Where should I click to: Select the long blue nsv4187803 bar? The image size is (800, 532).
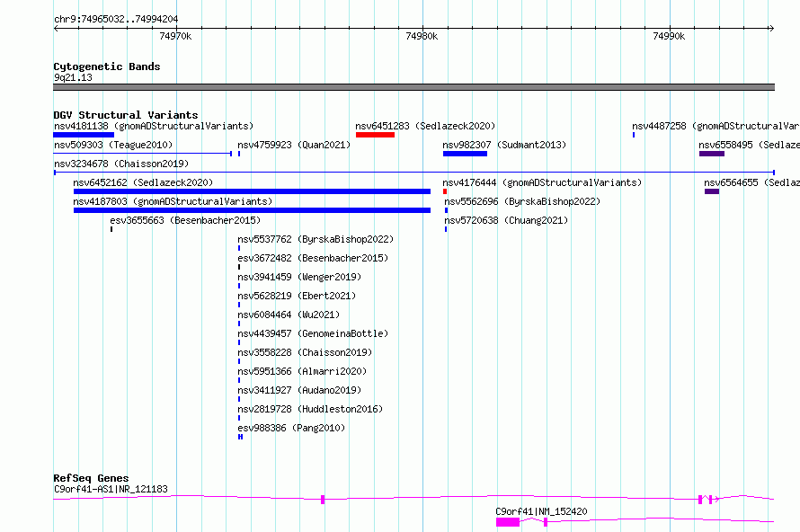(x=252, y=210)
